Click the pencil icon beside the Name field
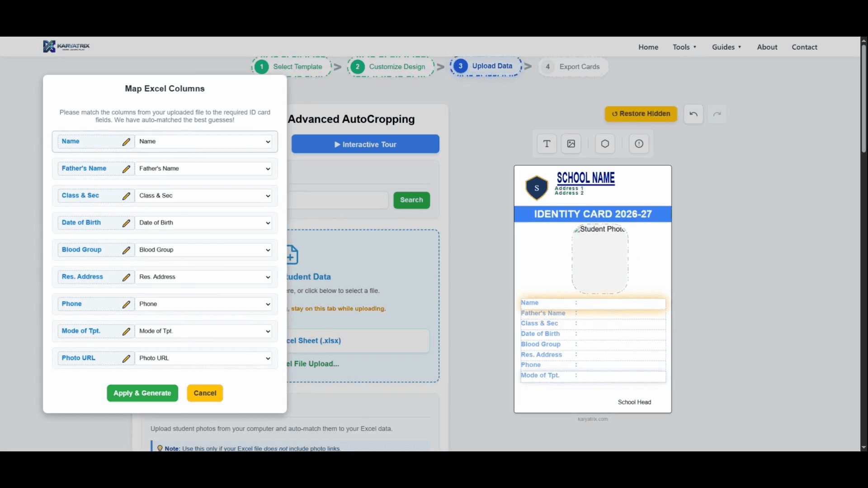This screenshot has height=488, width=868. [126, 142]
